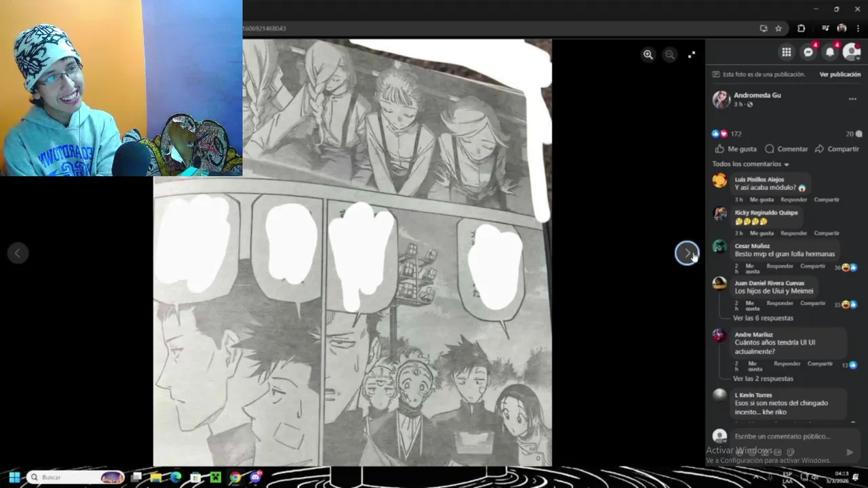View reactions on Cesar Muñoz comment
Viewport: 868px width, 488px height.
pos(846,268)
